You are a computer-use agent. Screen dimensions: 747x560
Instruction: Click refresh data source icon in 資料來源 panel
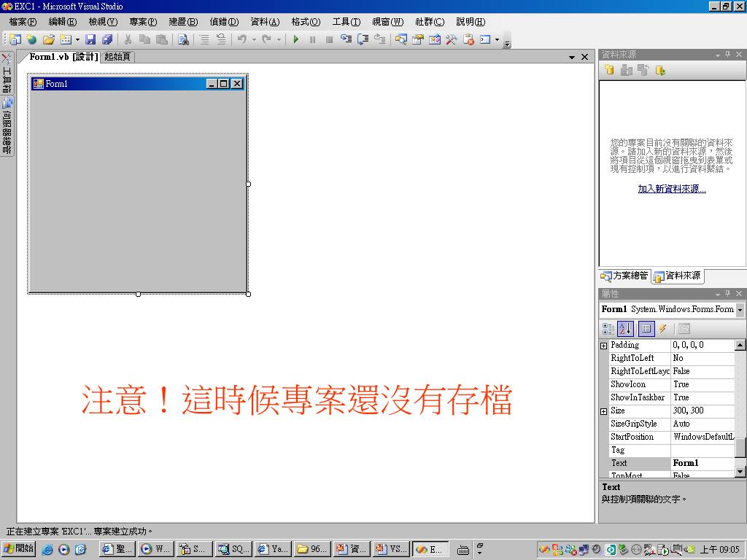point(660,71)
